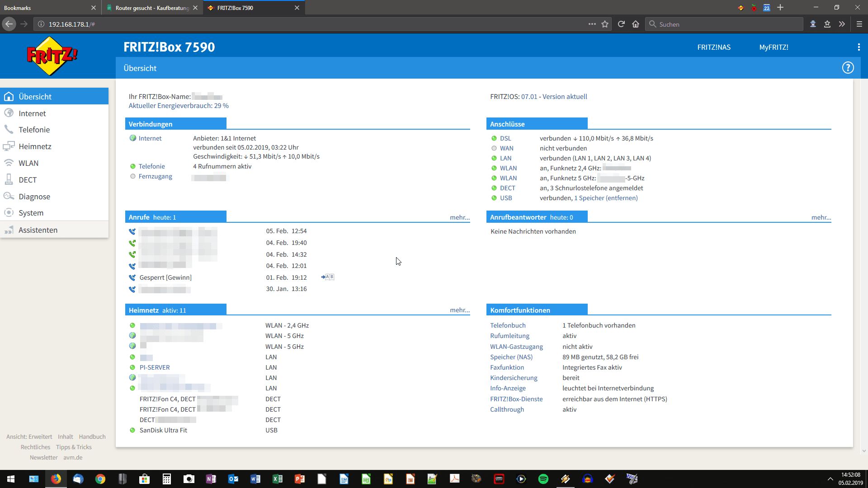This screenshot has height=488, width=868.
Task: Open the WAN link under Anschlüsse
Action: (506, 148)
